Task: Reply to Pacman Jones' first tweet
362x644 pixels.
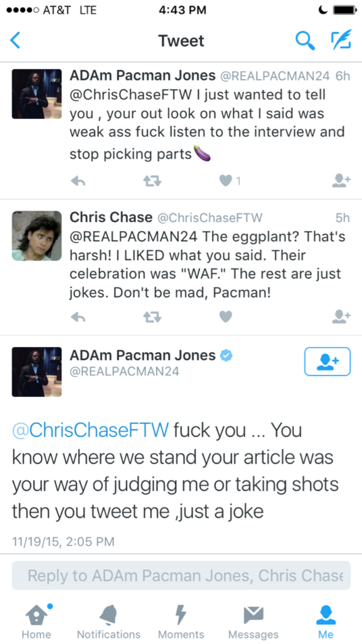Action: point(78,181)
